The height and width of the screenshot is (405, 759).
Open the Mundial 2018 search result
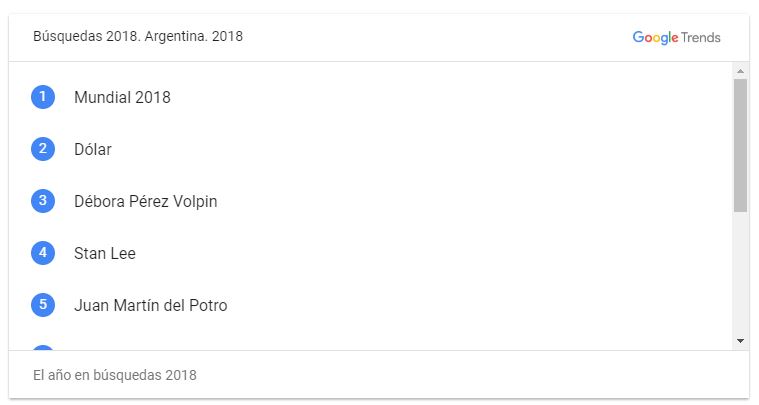pyautogui.click(x=122, y=97)
